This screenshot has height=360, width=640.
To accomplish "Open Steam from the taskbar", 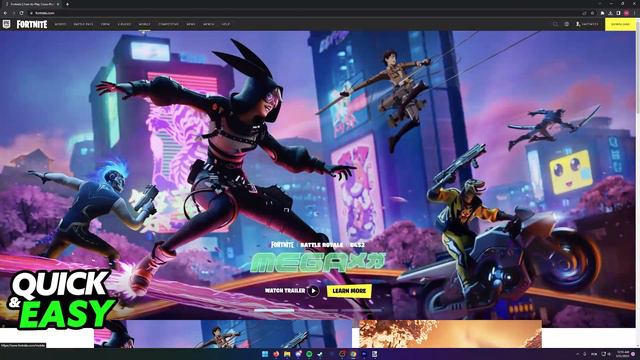I will coord(320,354).
